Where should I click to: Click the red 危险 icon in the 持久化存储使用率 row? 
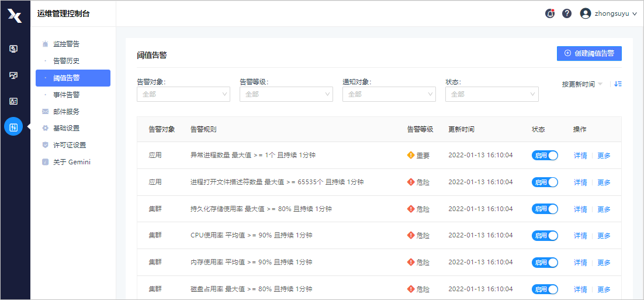411,209
